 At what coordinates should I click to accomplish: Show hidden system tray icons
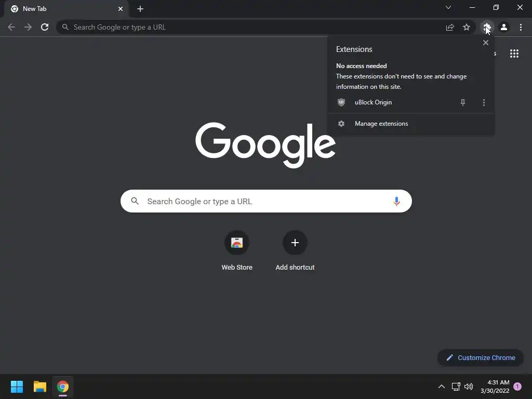point(442,387)
